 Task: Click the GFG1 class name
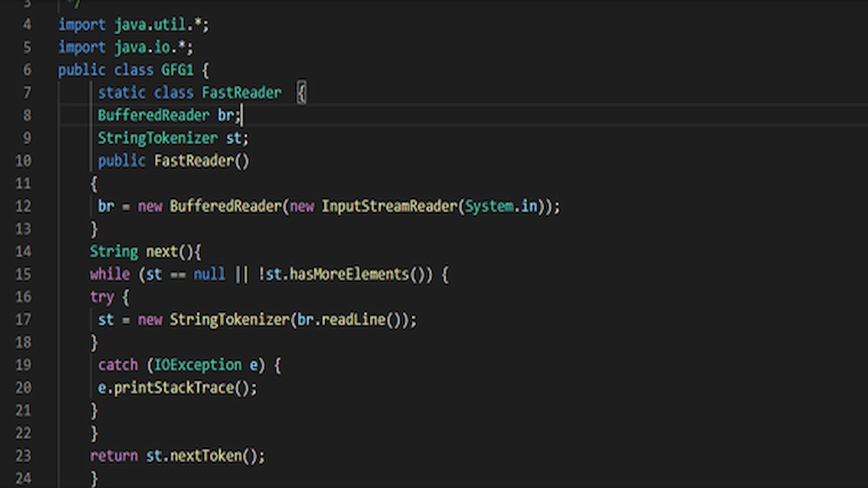point(177,70)
